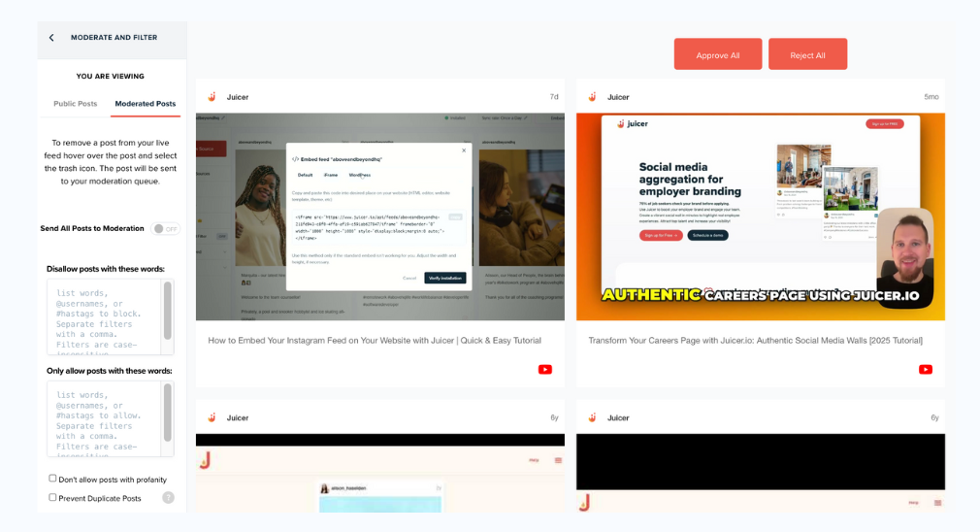Focus the Only allow posts with these words field

[x=103, y=418]
